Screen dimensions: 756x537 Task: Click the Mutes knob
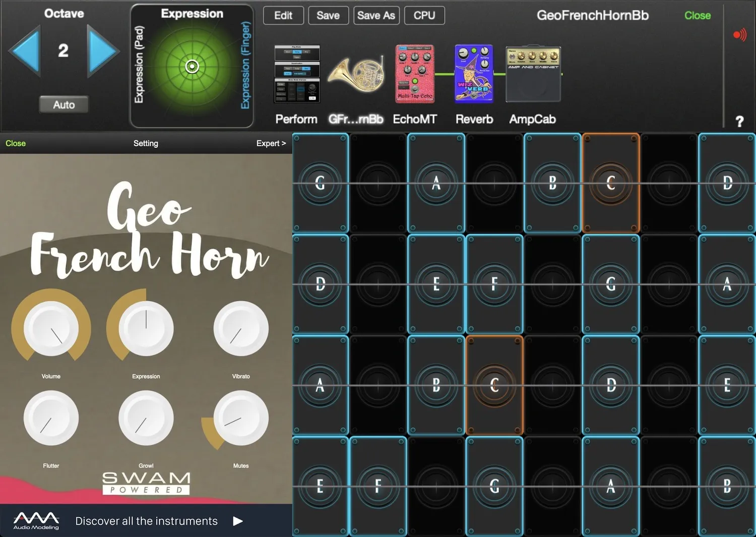(x=241, y=418)
